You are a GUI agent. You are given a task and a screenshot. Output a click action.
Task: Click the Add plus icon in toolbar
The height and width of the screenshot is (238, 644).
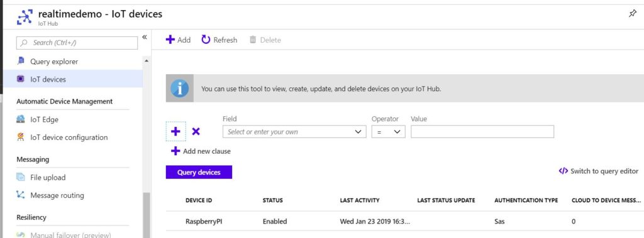point(170,40)
